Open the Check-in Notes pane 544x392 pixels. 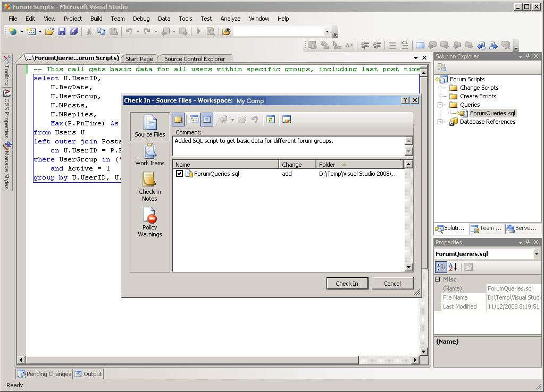click(150, 187)
